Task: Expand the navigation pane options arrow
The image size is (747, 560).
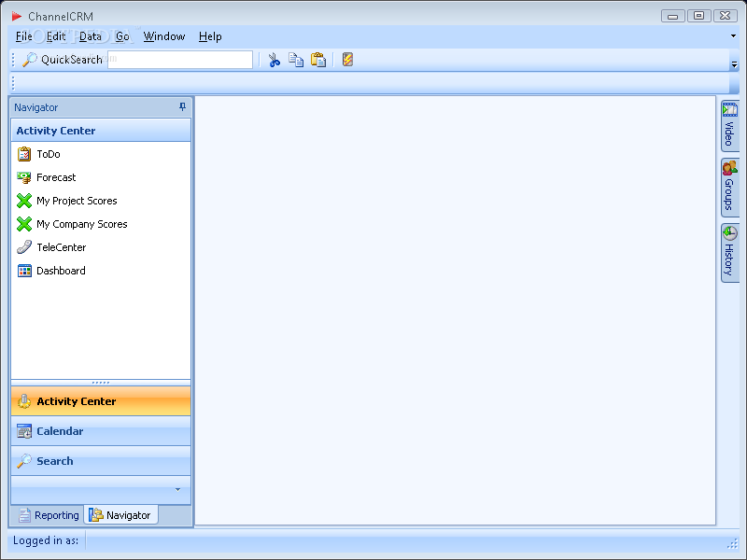Action: coord(177,489)
